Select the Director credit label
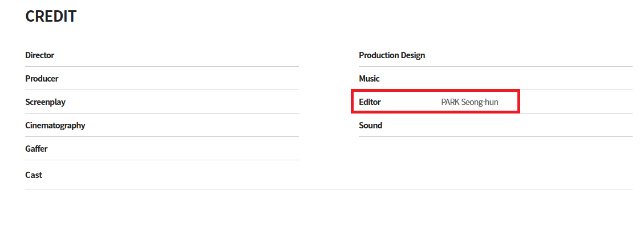This screenshot has width=644, height=243. click(x=40, y=55)
